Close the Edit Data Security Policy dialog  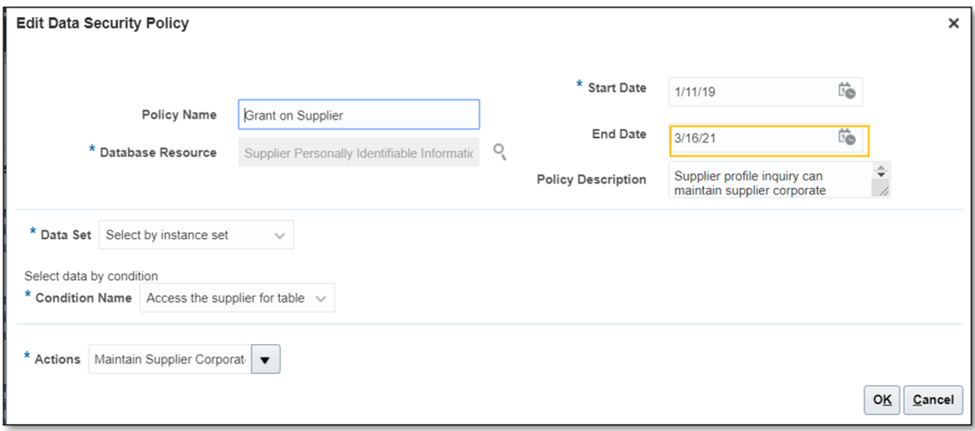(x=953, y=24)
